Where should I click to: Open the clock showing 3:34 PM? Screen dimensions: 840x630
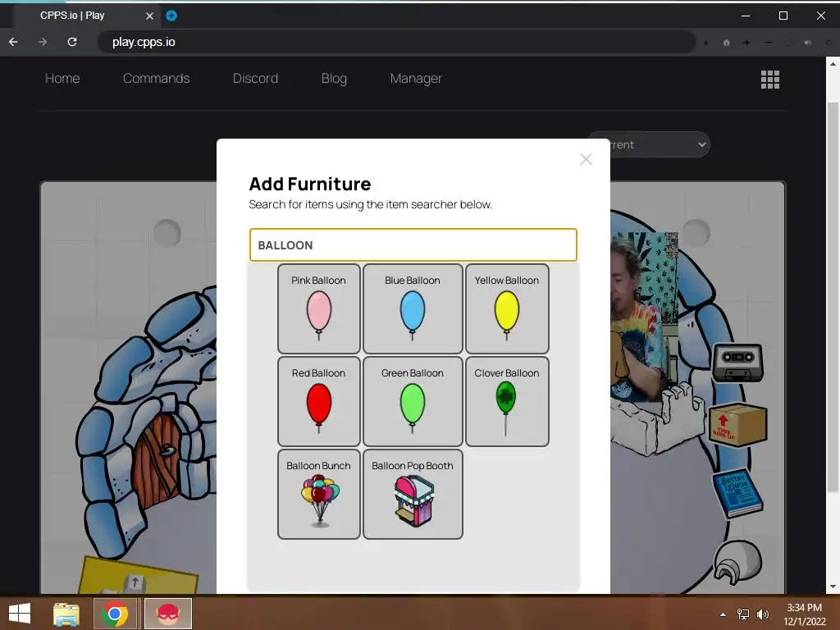point(804,614)
